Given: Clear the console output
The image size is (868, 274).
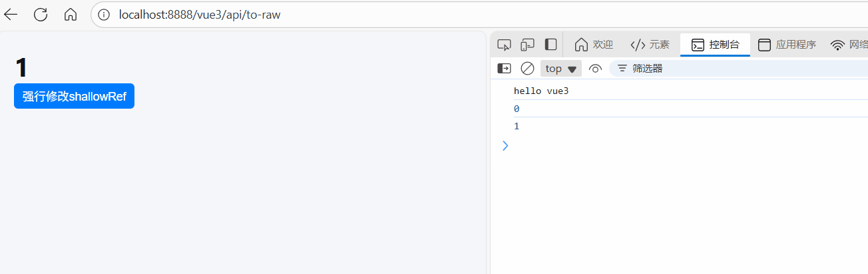Looking at the screenshot, I should tap(527, 68).
